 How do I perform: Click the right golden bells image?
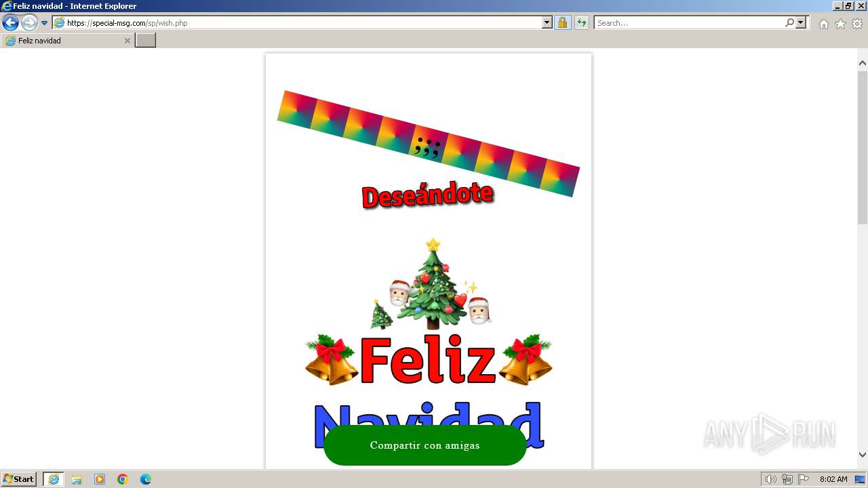tap(526, 360)
